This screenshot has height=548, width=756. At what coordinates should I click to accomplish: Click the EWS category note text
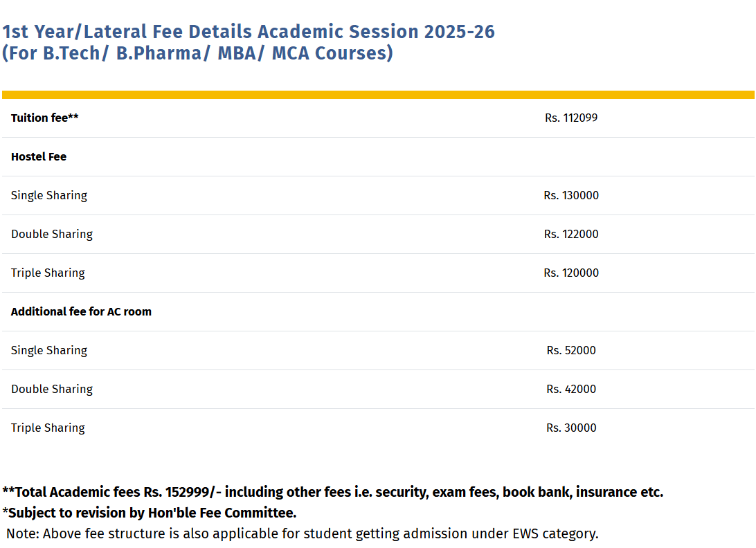coord(303,533)
